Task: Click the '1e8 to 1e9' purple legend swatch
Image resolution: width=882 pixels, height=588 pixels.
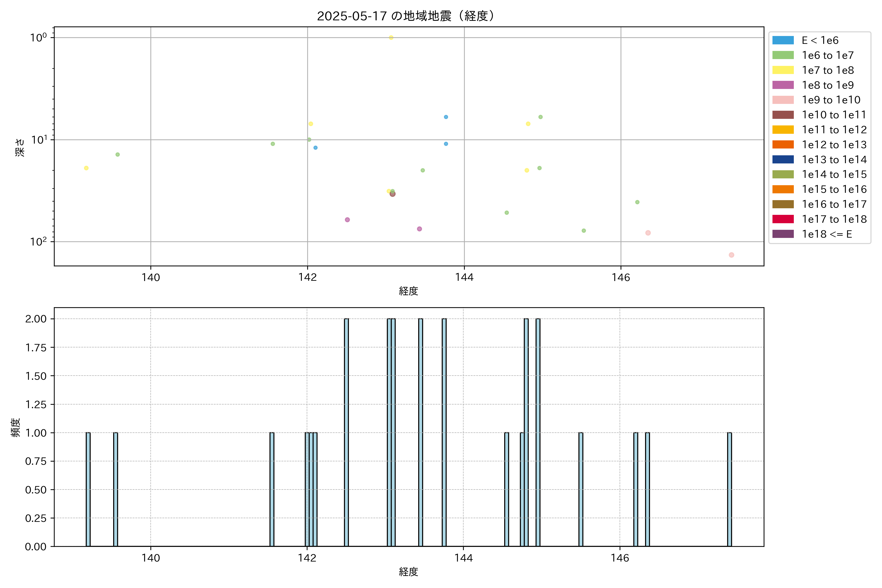Action: click(783, 85)
